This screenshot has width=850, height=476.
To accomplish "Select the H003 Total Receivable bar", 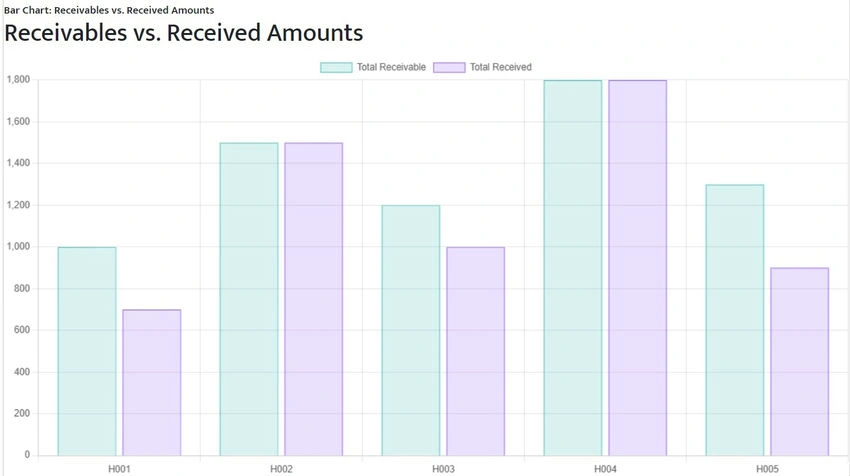I will coord(411,330).
